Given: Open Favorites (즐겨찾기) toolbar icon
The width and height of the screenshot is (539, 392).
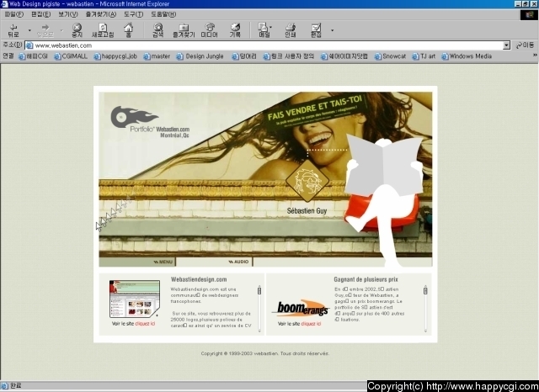Looking at the screenshot, I should (184, 30).
